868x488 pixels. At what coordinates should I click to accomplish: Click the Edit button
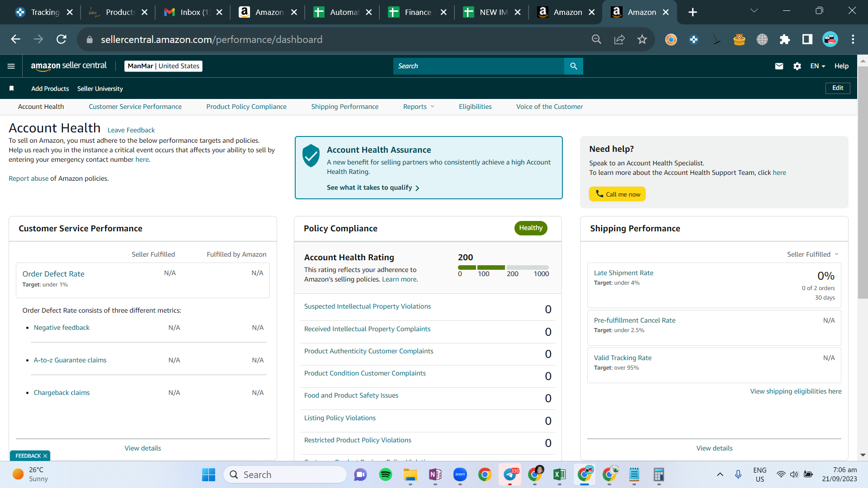[838, 88]
